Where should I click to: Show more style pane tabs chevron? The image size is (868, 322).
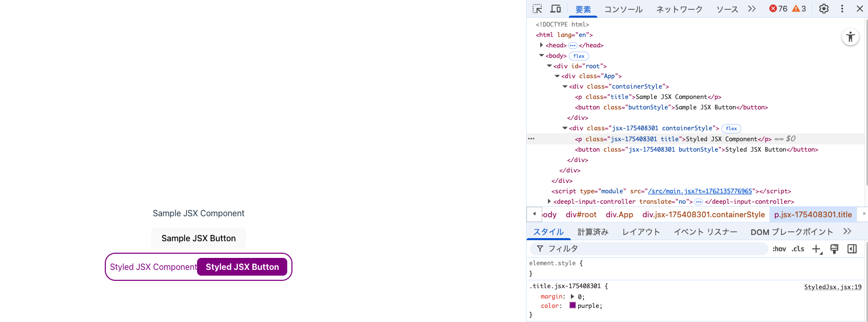pos(847,231)
